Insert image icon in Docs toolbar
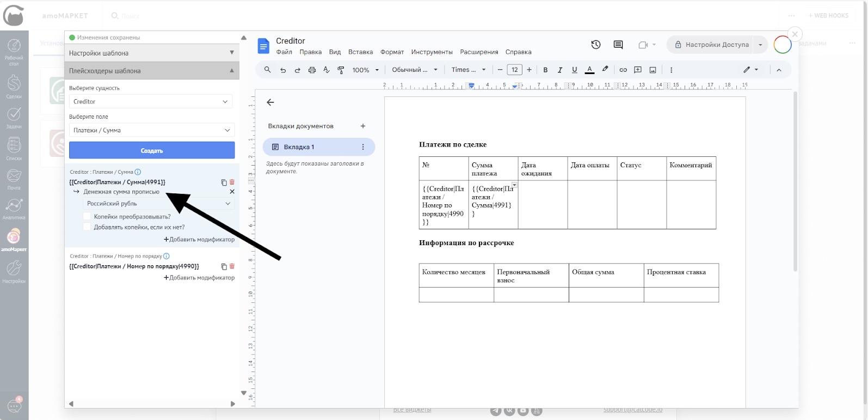 tap(652, 70)
